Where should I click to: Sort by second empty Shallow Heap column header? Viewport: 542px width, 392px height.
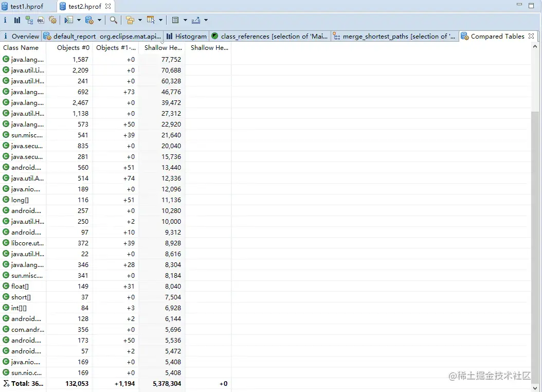[208, 48]
